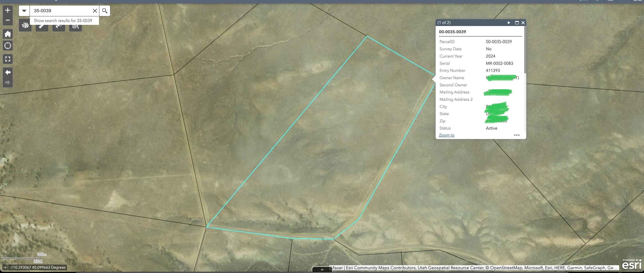644x273 pixels.
Task: Expand the bottom attribute table panel
Action: 322,269
